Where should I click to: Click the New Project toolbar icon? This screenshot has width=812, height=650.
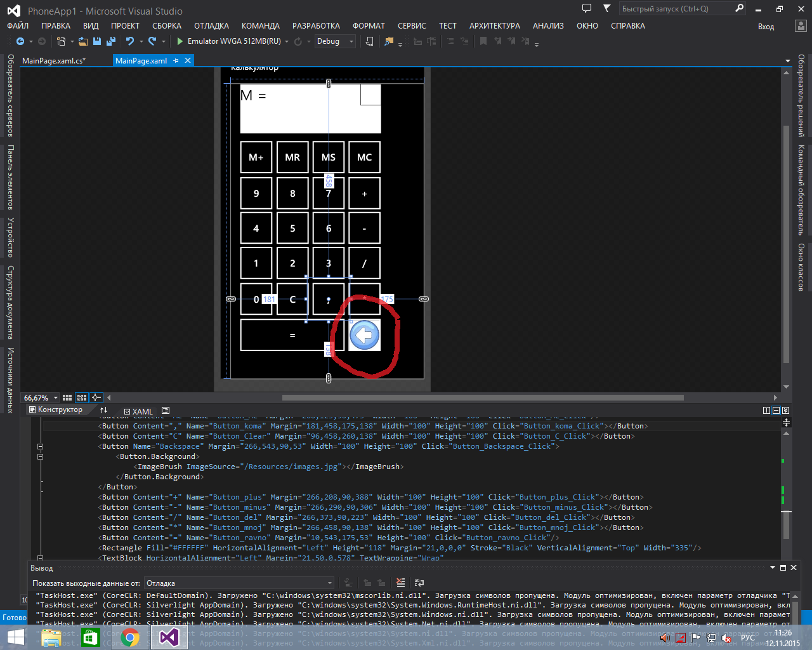(61, 41)
